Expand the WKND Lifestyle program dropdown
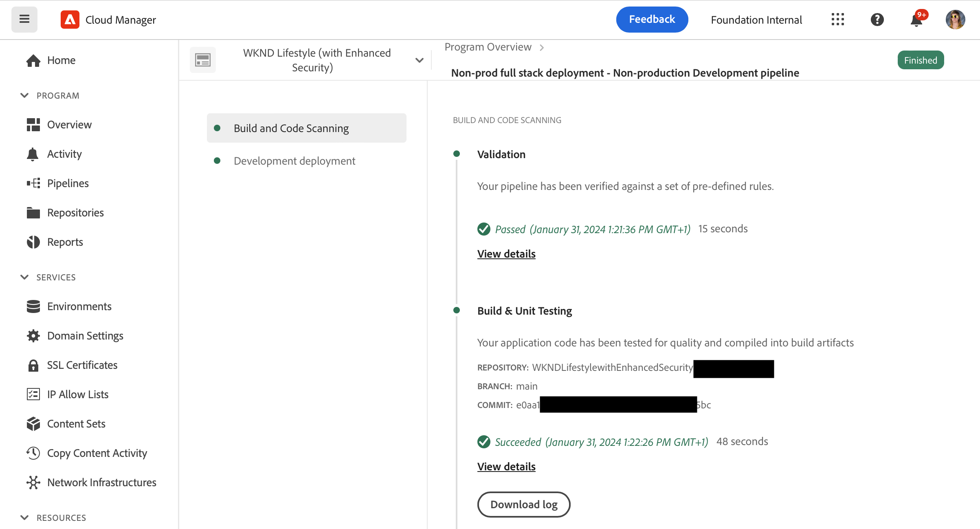The height and width of the screenshot is (529, 980). click(x=419, y=60)
